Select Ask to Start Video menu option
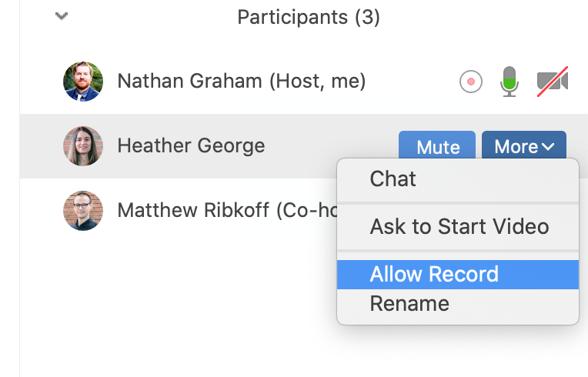This screenshot has height=377, width=588. (x=459, y=227)
